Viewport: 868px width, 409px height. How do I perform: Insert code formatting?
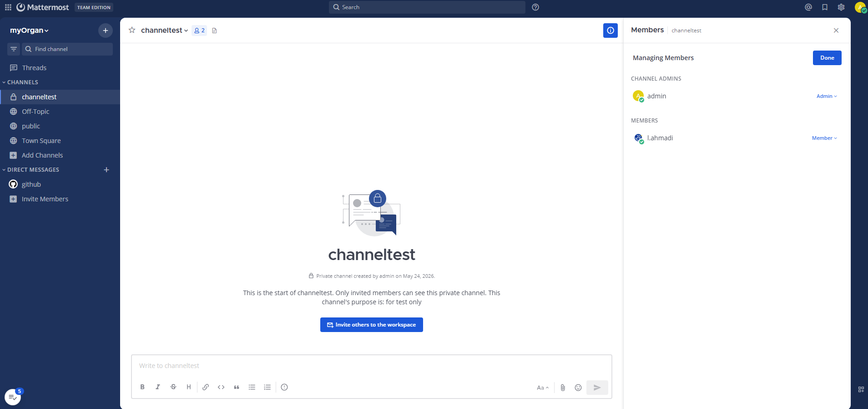221,387
